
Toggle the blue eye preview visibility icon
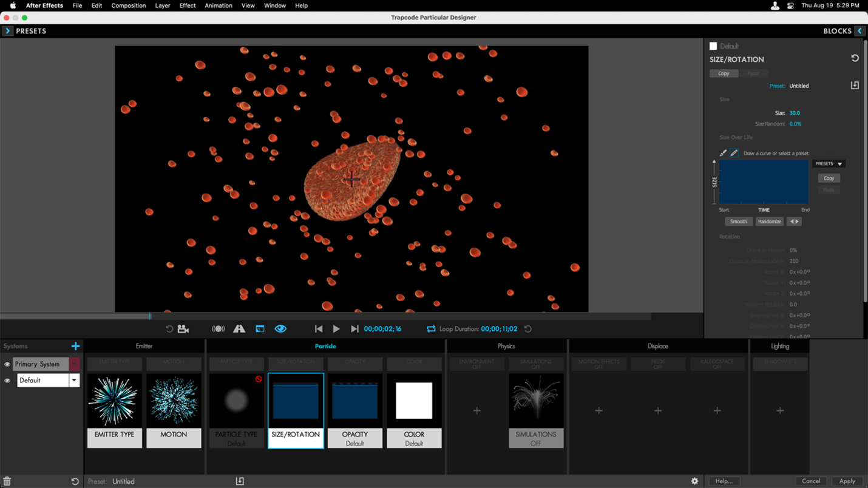(x=280, y=329)
